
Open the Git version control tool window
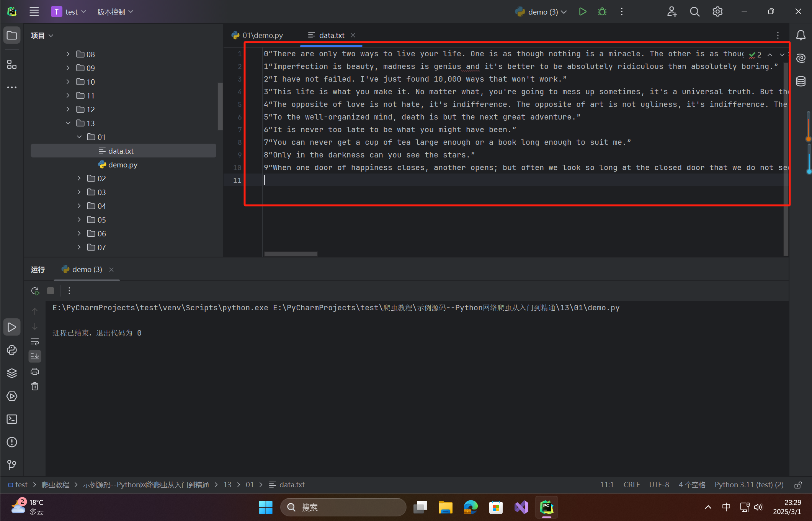coord(12,465)
